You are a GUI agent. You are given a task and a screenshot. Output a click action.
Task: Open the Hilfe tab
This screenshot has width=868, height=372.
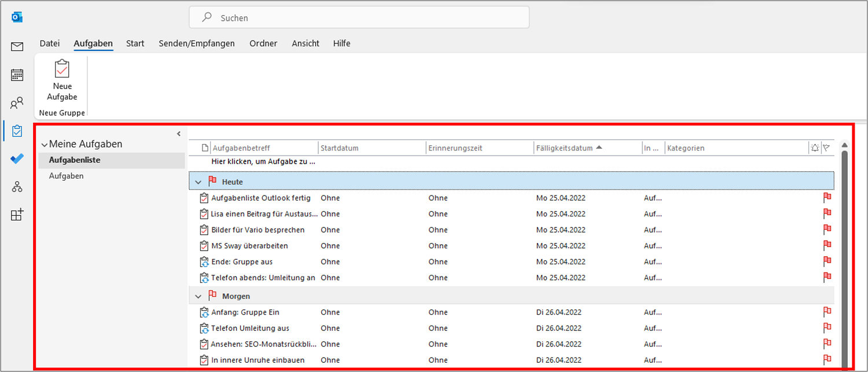tap(341, 43)
